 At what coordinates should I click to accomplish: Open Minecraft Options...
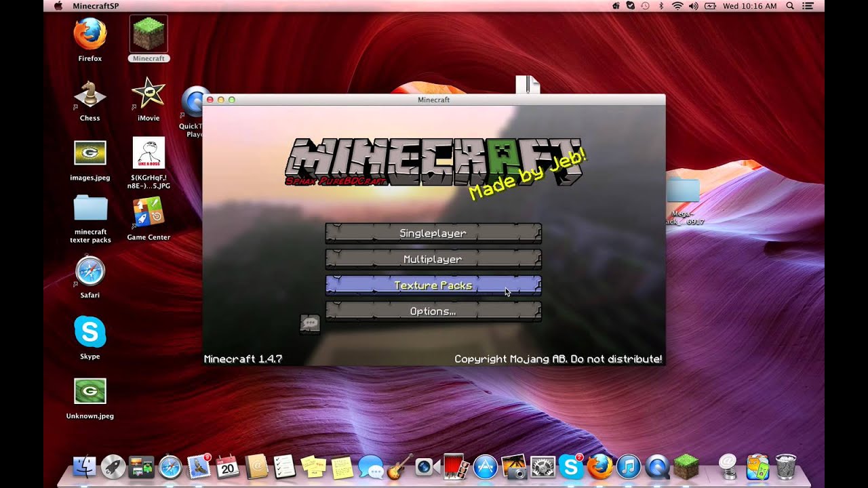[x=433, y=312]
